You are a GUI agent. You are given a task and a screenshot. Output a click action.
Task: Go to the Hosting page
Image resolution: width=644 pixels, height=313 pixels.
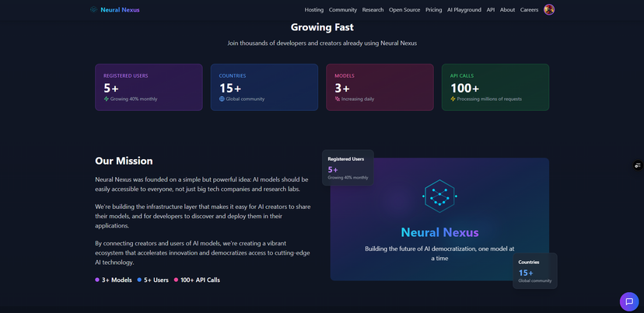(x=313, y=10)
